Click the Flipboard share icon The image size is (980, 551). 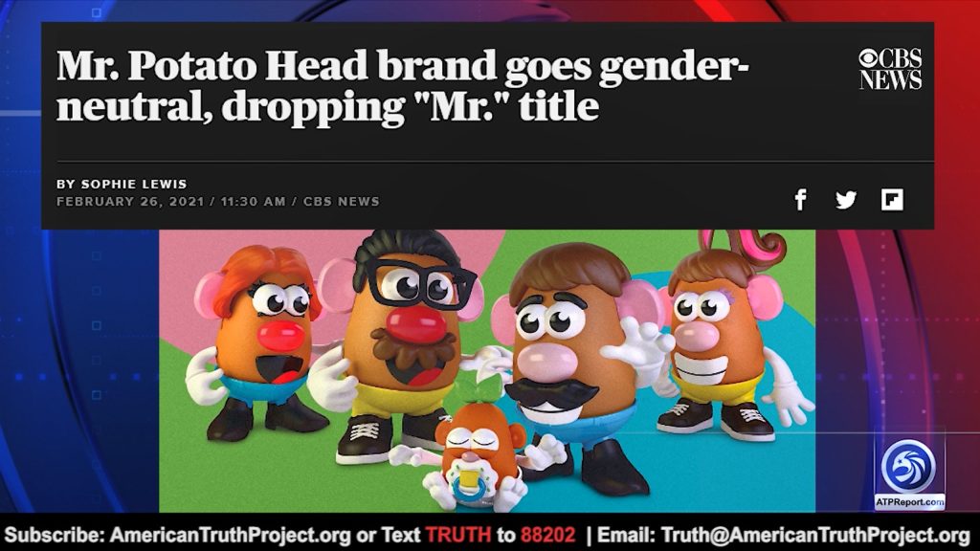[892, 200]
